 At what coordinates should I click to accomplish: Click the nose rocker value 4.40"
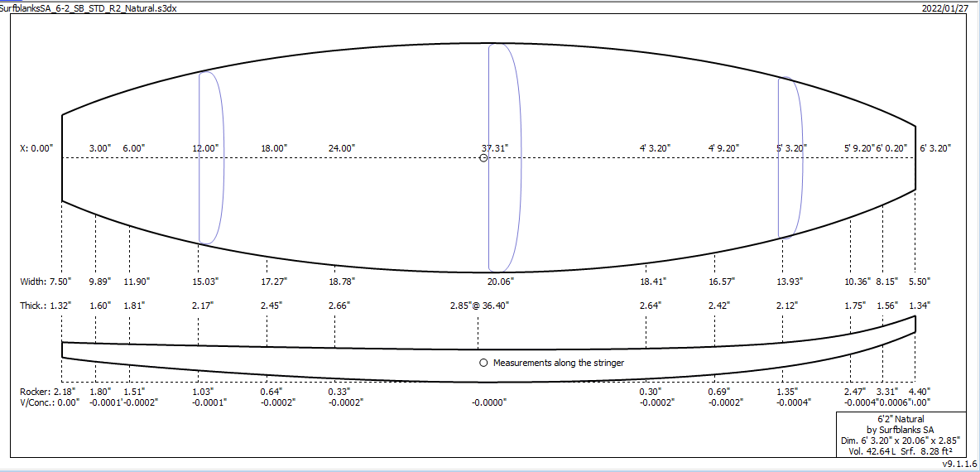(919, 391)
